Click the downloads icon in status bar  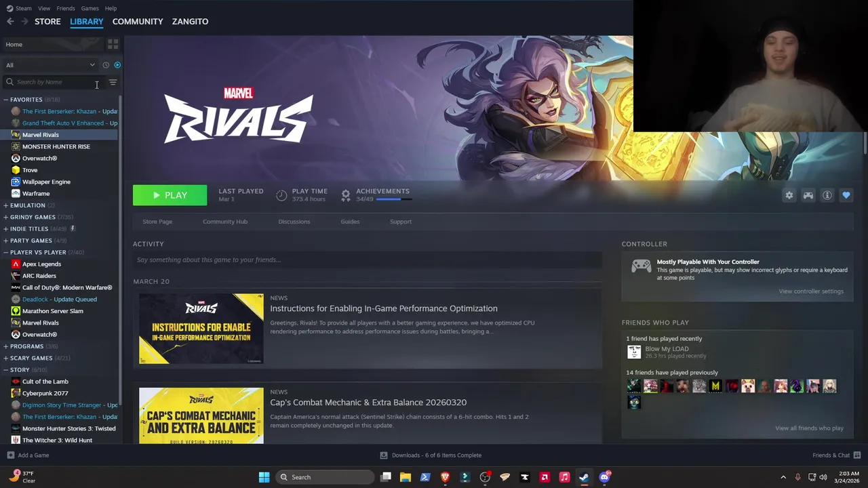pos(384,455)
